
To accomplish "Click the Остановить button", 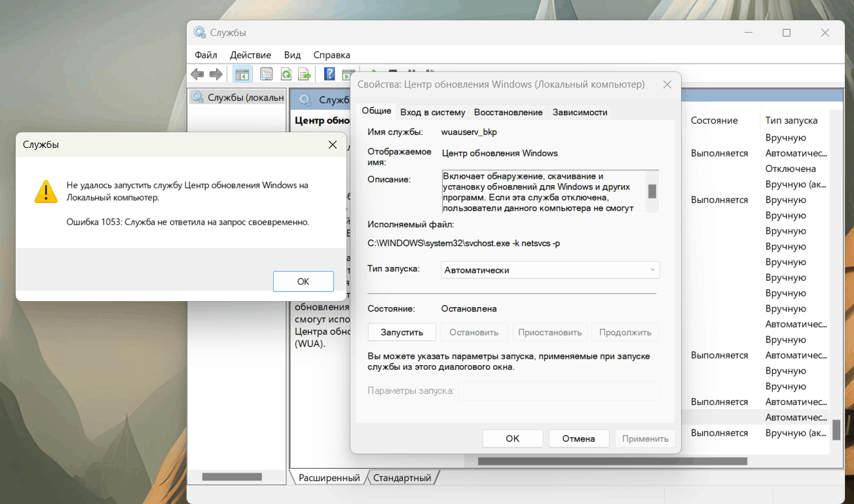I will click(474, 332).
